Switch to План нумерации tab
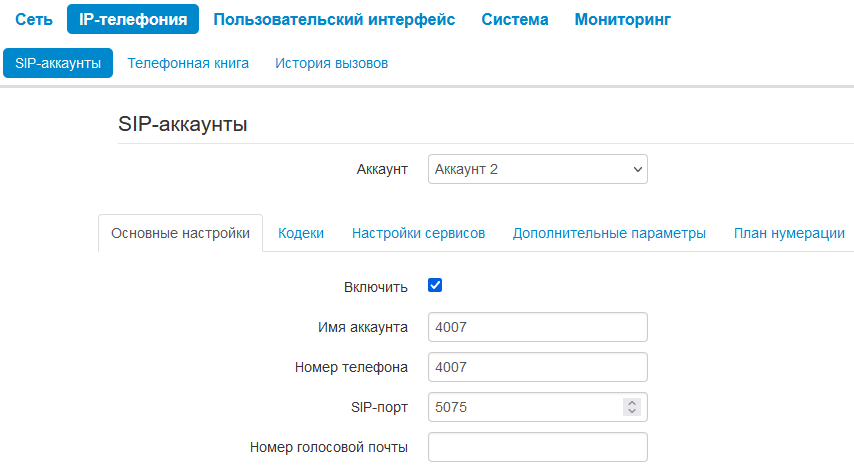This screenshot has height=471, width=854. 789,234
